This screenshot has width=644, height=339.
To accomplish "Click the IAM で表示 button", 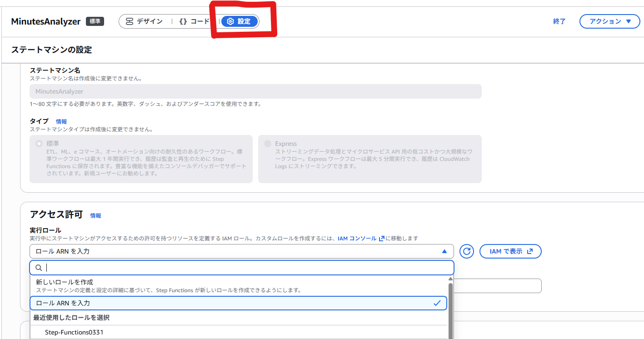I will [x=510, y=251].
